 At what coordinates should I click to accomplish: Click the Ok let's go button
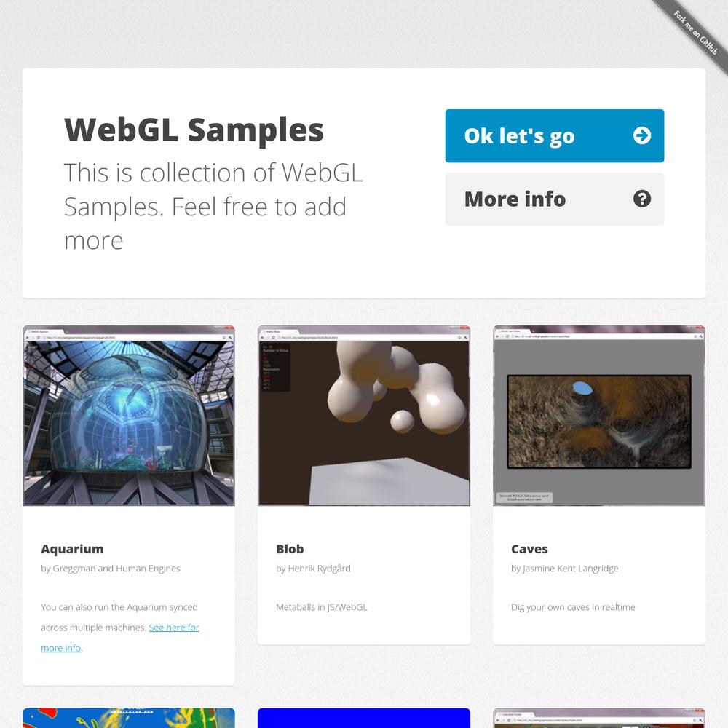554,136
